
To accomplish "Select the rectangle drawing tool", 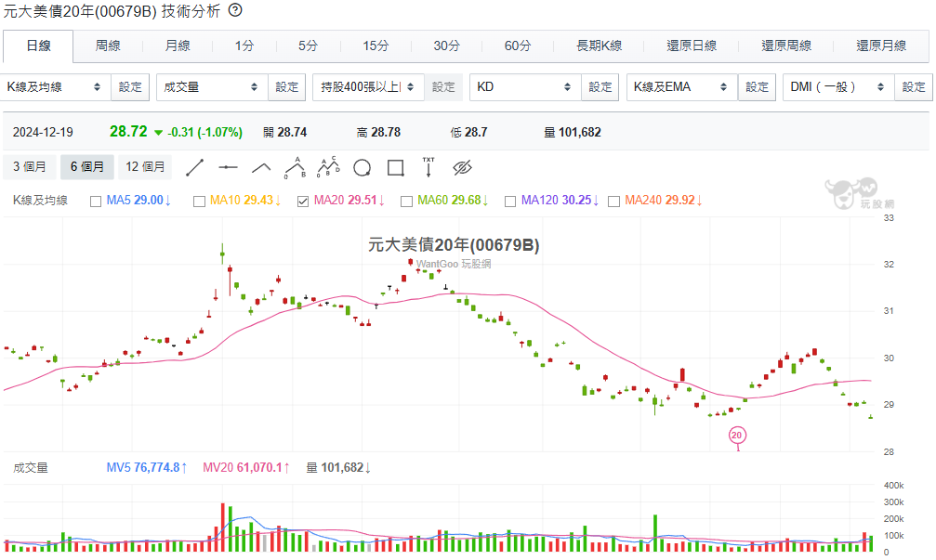I will [395, 168].
